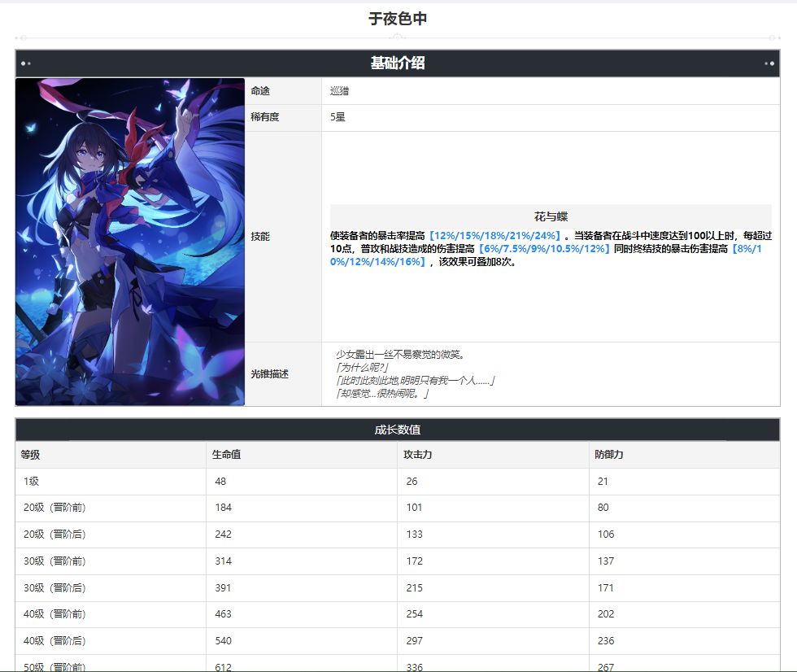Click the 生命值 column header
Image resolution: width=797 pixels, height=672 pixels.
(226, 455)
